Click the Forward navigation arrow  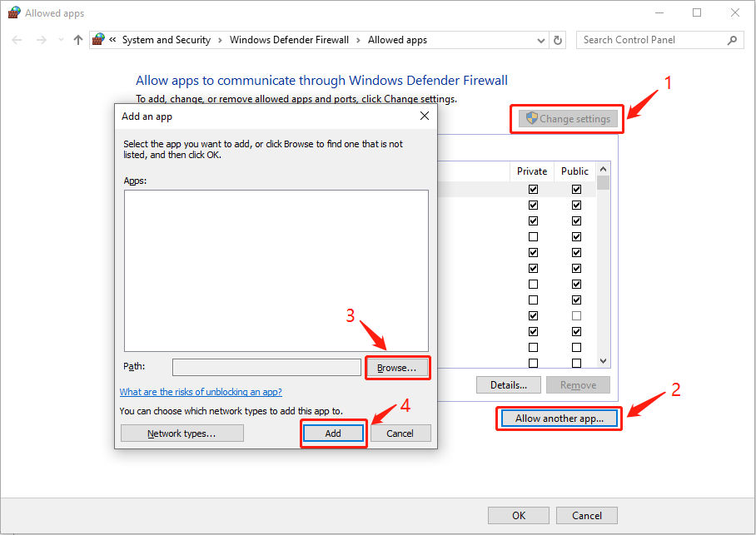42,40
